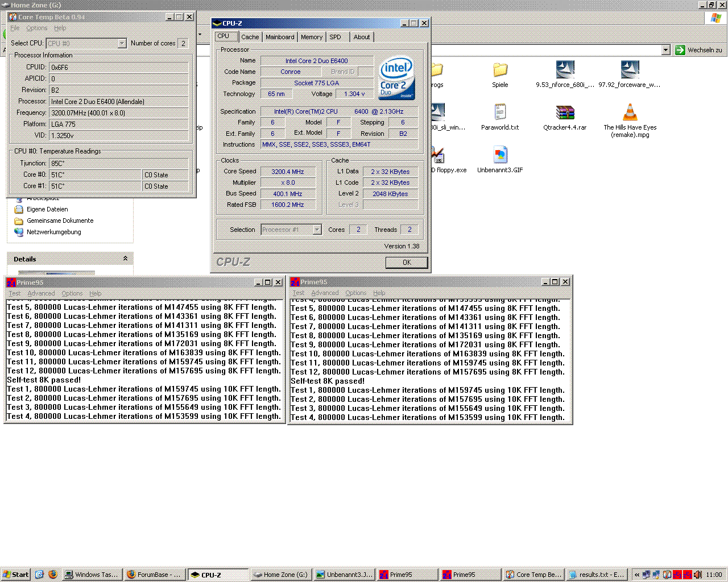This screenshot has height=582, width=728.
Task: Click the Netzwerkumgebung icon
Action: coord(19,232)
